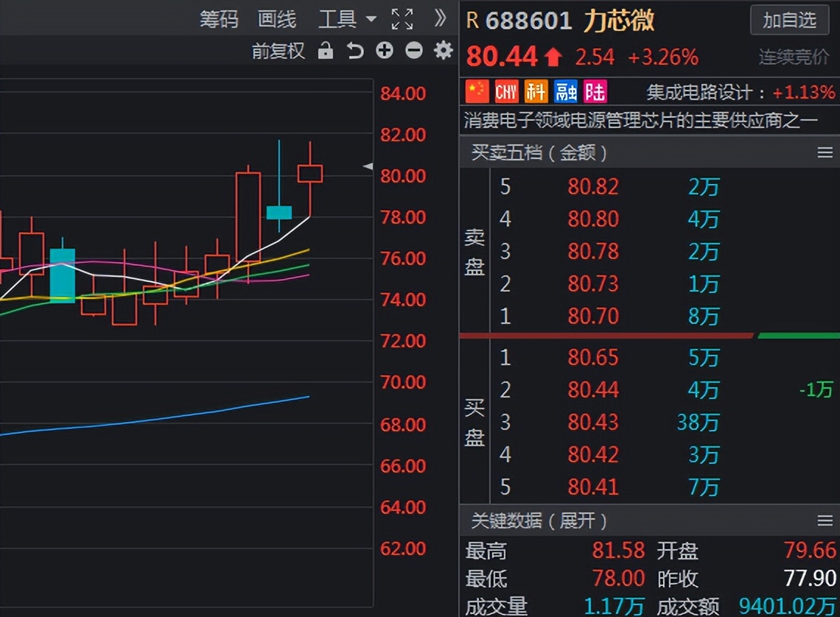Toggle the chart lock icon
The width and height of the screenshot is (840, 617).
325,51
